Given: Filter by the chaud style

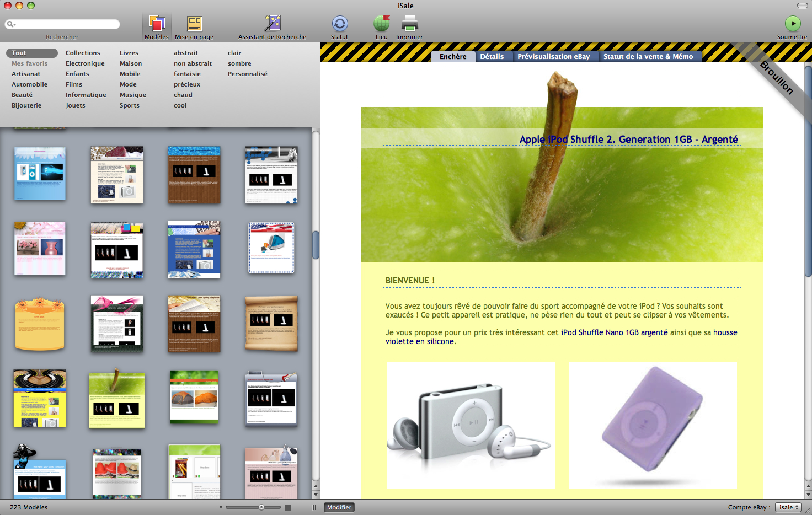Looking at the screenshot, I should pos(183,95).
